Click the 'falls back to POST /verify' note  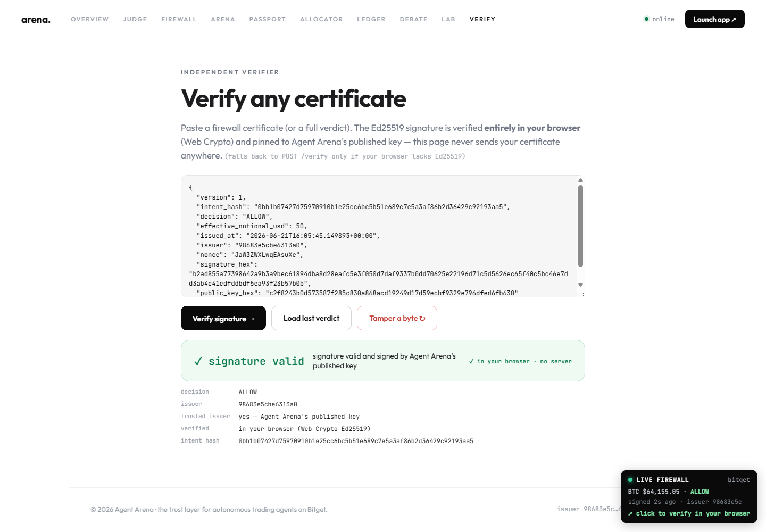(345, 156)
